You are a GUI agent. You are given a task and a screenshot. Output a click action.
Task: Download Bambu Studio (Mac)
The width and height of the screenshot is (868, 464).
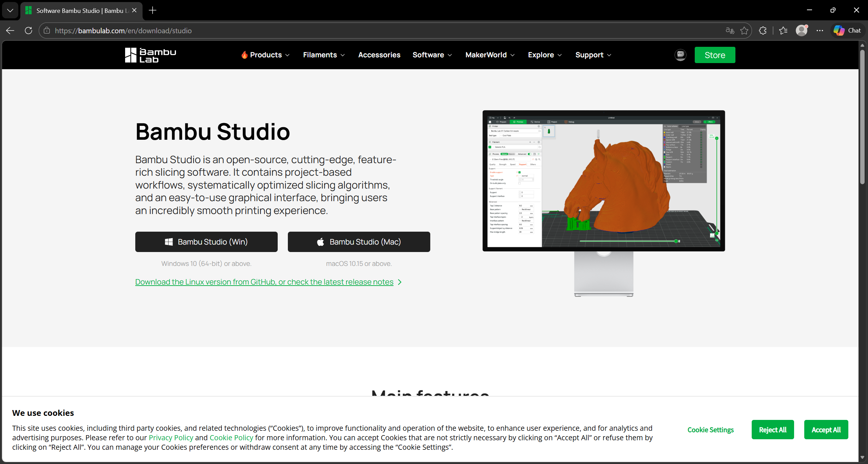click(x=359, y=242)
